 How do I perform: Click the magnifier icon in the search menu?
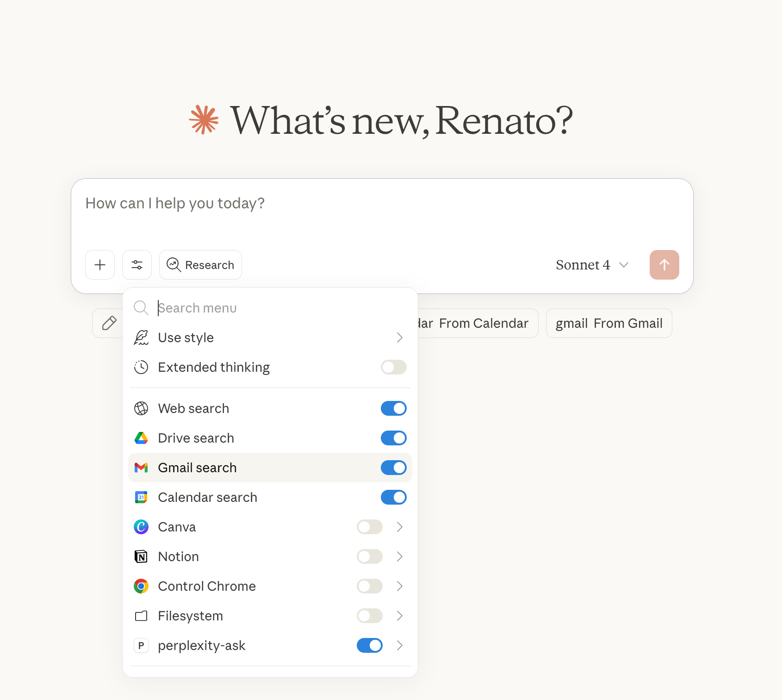coord(141,308)
